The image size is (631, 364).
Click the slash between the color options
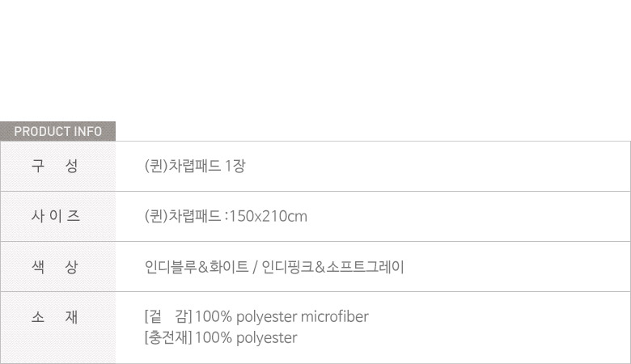pyautogui.click(x=255, y=267)
